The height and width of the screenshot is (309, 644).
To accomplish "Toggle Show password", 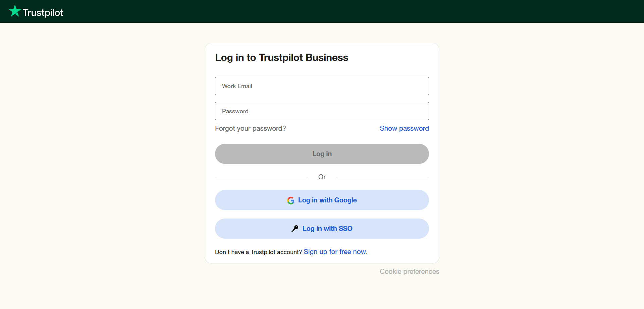I will click(404, 128).
